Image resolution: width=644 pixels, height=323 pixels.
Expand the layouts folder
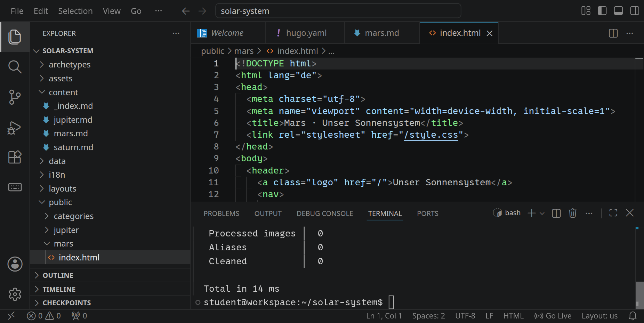coord(110,189)
